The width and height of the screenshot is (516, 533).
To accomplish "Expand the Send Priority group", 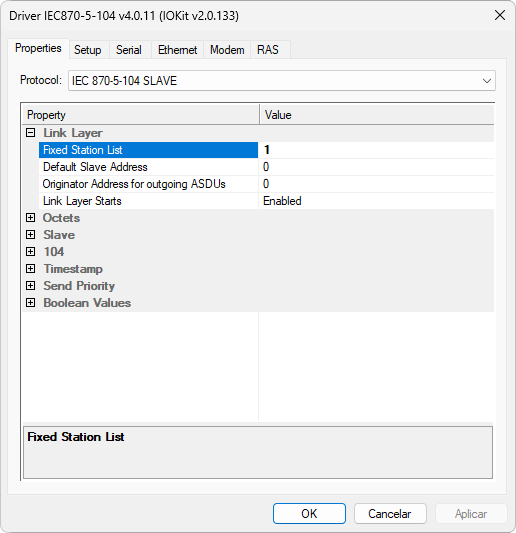I will pyautogui.click(x=31, y=286).
